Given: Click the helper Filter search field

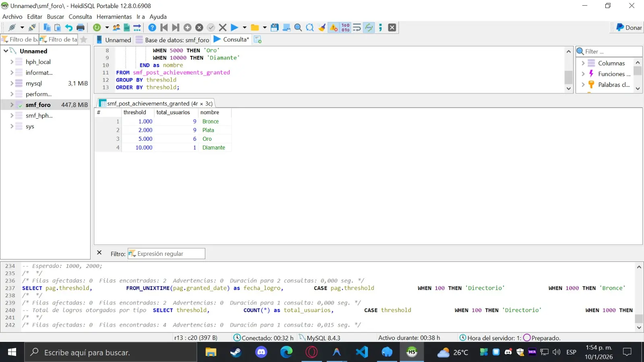Looking at the screenshot, I should tap(609, 51).
